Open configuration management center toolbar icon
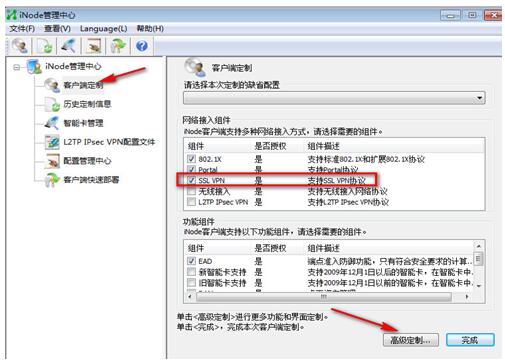The image size is (505, 363). [93, 46]
